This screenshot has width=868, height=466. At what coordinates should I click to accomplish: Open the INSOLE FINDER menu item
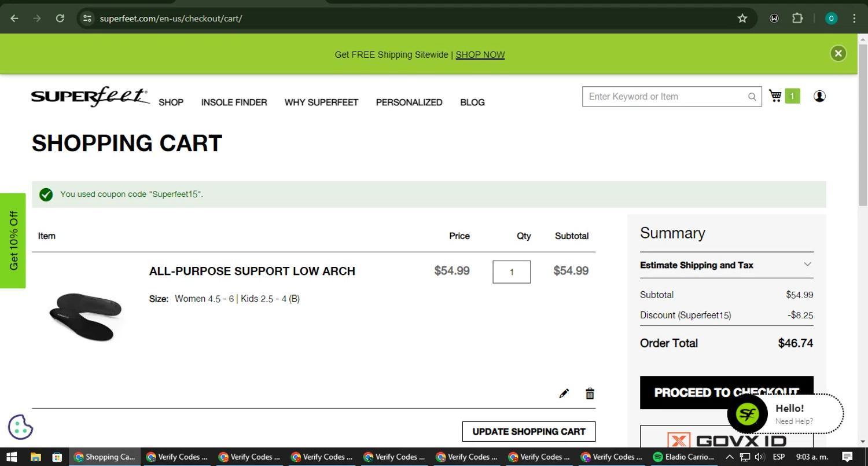tap(234, 102)
